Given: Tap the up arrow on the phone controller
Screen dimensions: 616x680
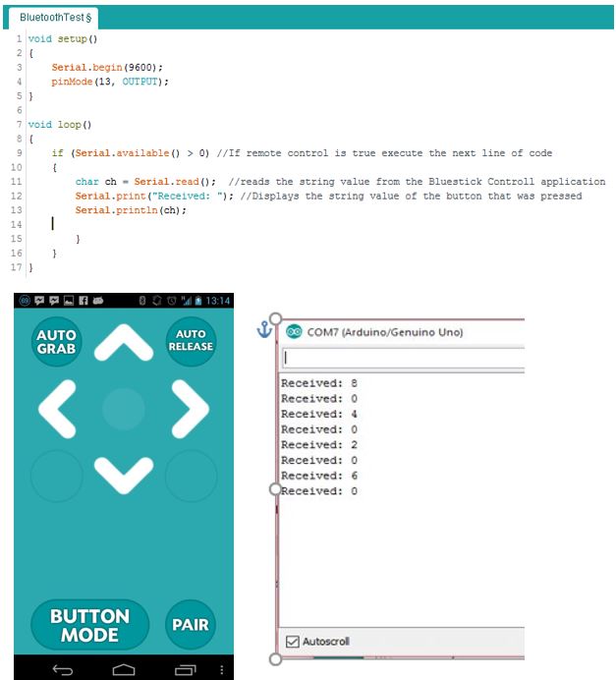Looking at the screenshot, I should pyautogui.click(x=124, y=343).
